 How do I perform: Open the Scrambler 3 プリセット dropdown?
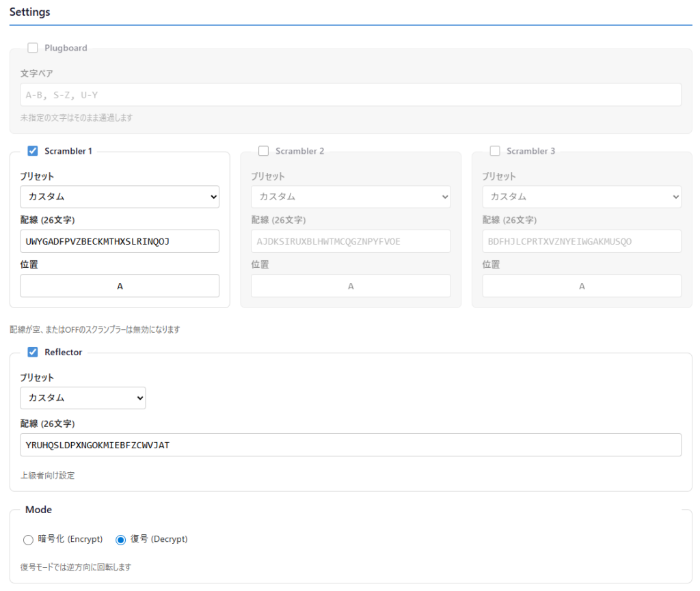coord(582,197)
